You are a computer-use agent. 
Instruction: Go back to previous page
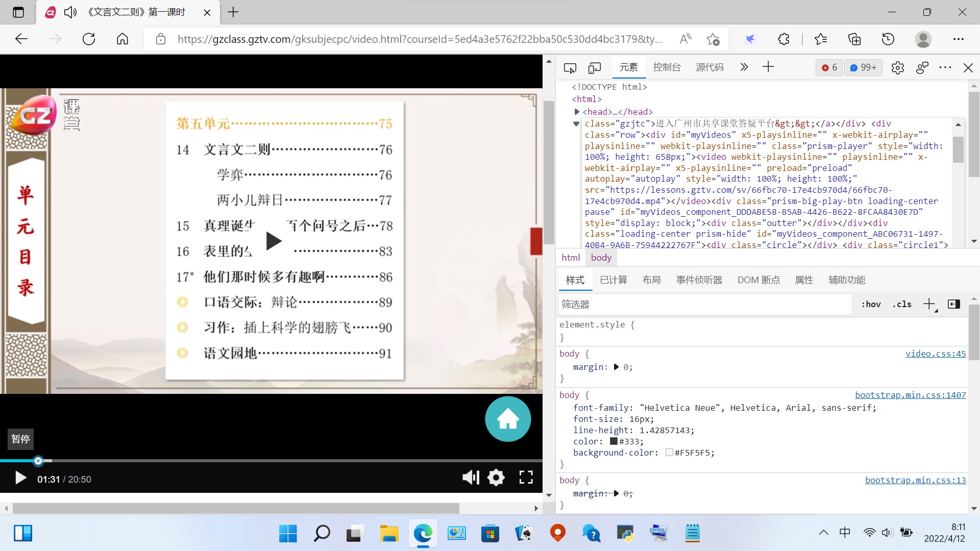(21, 39)
